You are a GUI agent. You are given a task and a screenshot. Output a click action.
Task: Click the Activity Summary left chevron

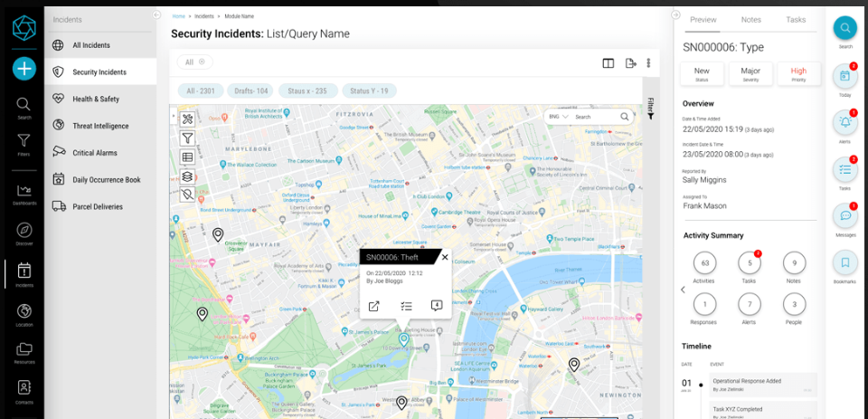pyautogui.click(x=683, y=290)
